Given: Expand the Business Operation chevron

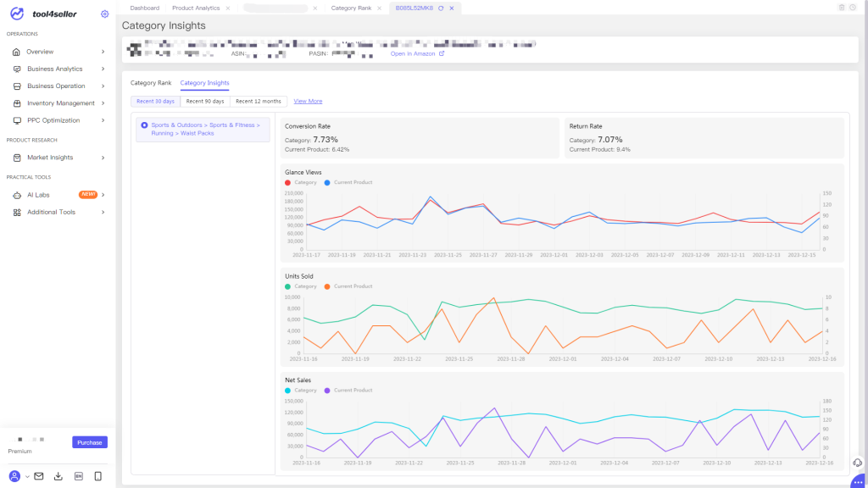Looking at the screenshot, I should (103, 86).
